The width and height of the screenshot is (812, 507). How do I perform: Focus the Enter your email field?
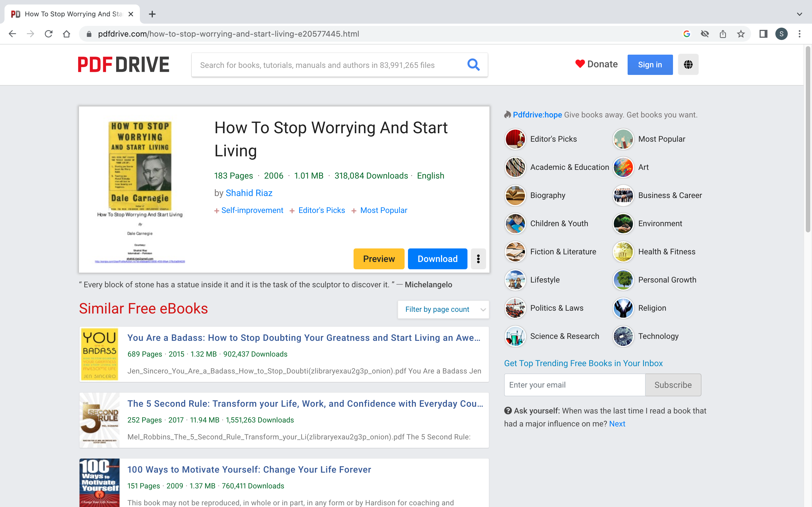click(x=574, y=385)
